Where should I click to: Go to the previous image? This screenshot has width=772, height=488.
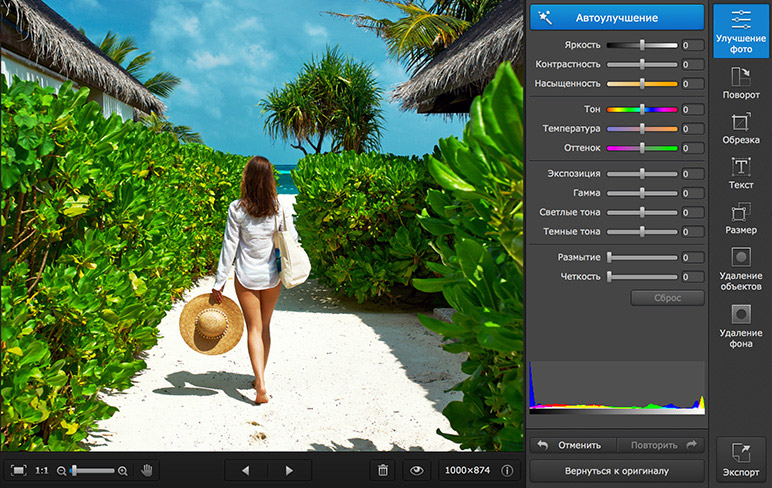click(x=246, y=470)
